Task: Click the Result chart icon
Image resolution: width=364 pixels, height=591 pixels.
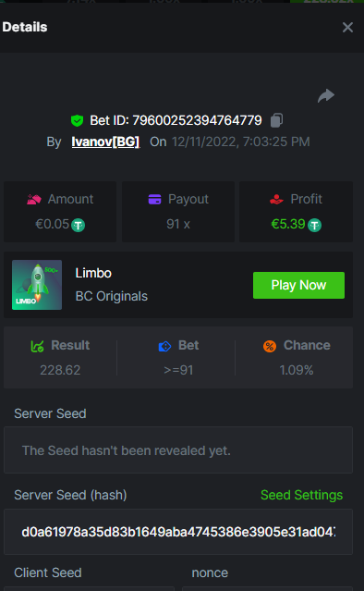Action: (37, 346)
